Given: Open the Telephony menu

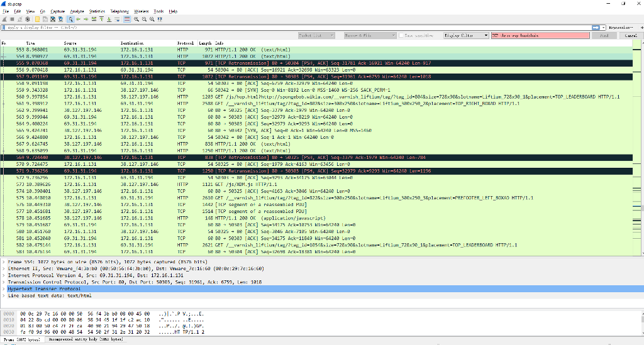Looking at the screenshot, I should tap(119, 11).
